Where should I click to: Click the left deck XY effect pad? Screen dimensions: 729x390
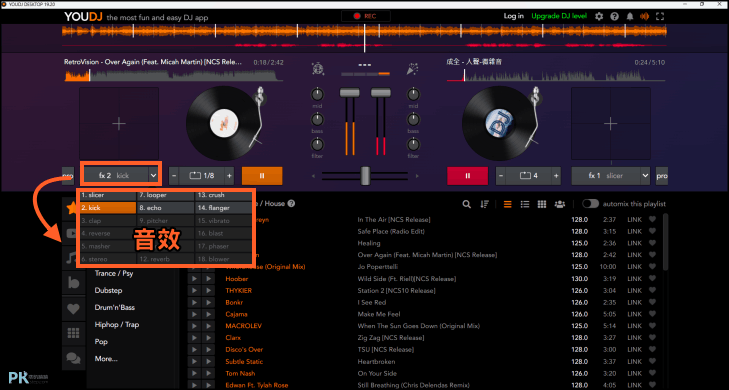point(119,124)
